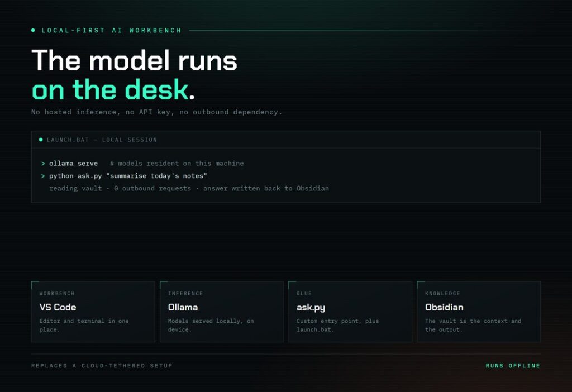Click the 'ollama serve' command line
The image size is (572, 392).
coord(73,164)
